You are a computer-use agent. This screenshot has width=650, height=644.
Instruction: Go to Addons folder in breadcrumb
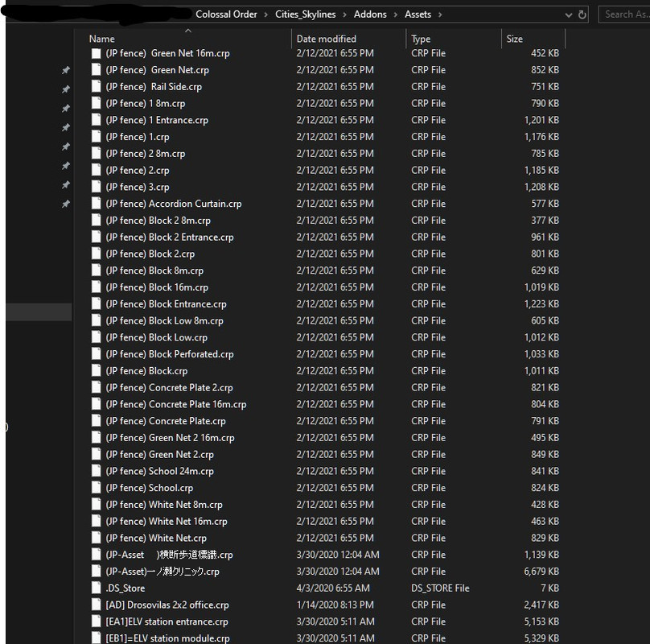[370, 14]
